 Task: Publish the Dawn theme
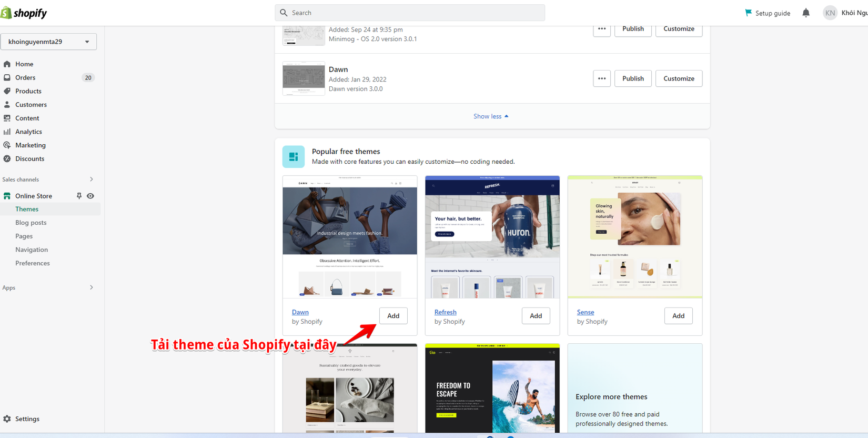(633, 78)
